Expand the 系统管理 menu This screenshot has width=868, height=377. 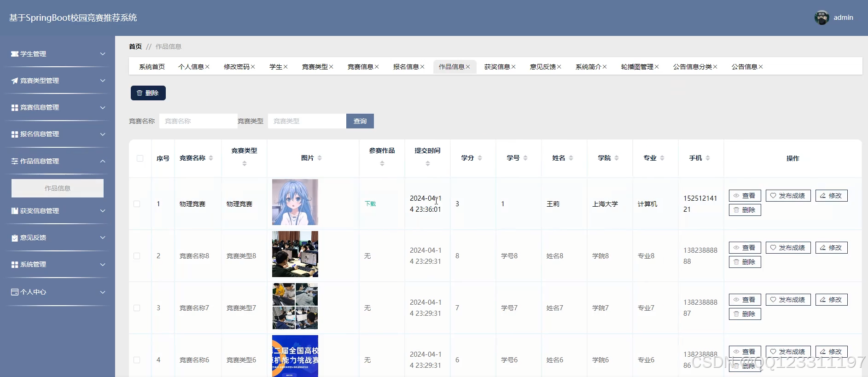103,264
